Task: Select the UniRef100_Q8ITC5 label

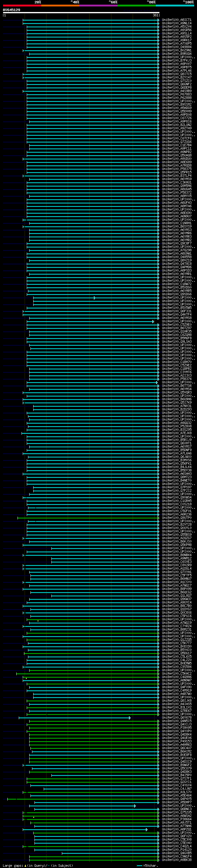Action: 177,74
